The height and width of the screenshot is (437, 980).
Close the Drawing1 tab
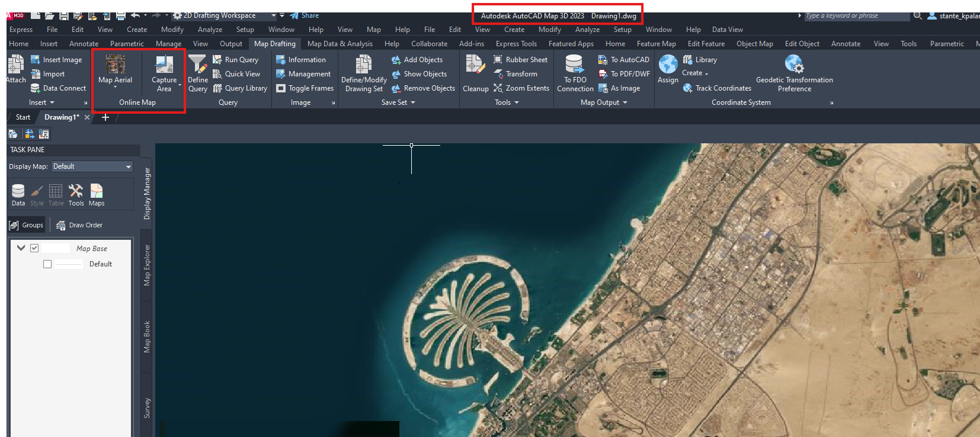(87, 117)
